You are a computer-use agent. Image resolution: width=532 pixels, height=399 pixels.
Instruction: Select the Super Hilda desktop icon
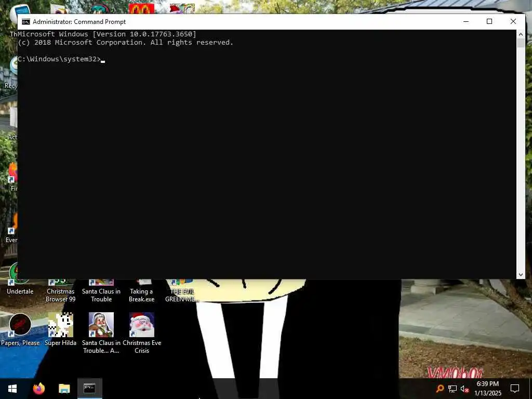point(60,329)
